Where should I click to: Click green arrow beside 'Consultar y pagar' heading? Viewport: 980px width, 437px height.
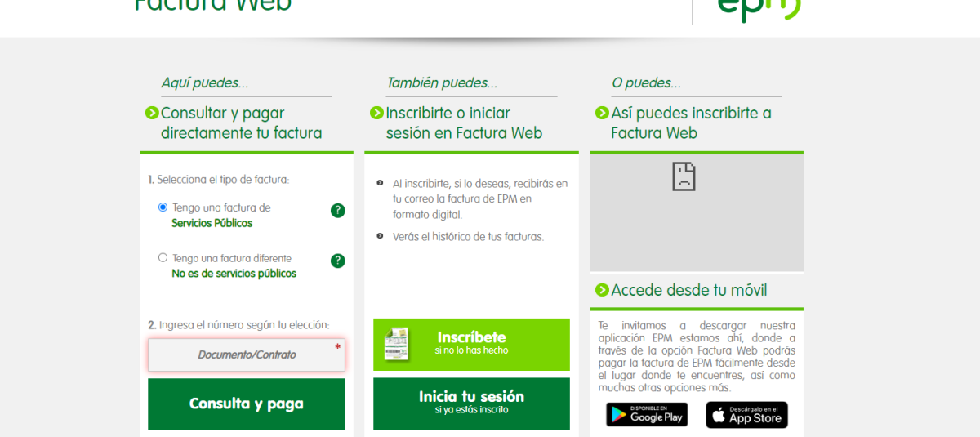coord(152,114)
